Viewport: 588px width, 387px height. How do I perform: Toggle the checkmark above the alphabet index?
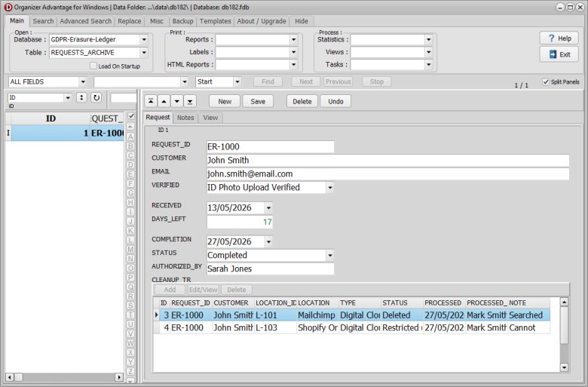tap(131, 116)
